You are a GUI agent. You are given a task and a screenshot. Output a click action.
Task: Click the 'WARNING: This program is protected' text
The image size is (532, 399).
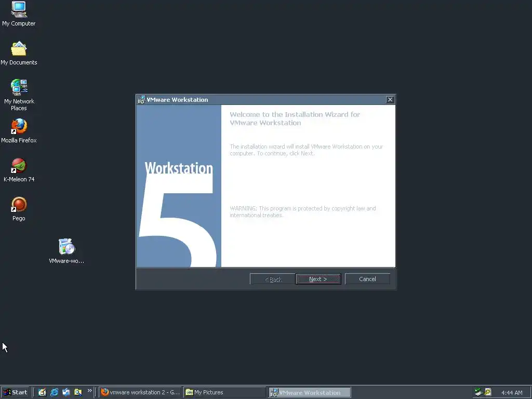coord(303,212)
